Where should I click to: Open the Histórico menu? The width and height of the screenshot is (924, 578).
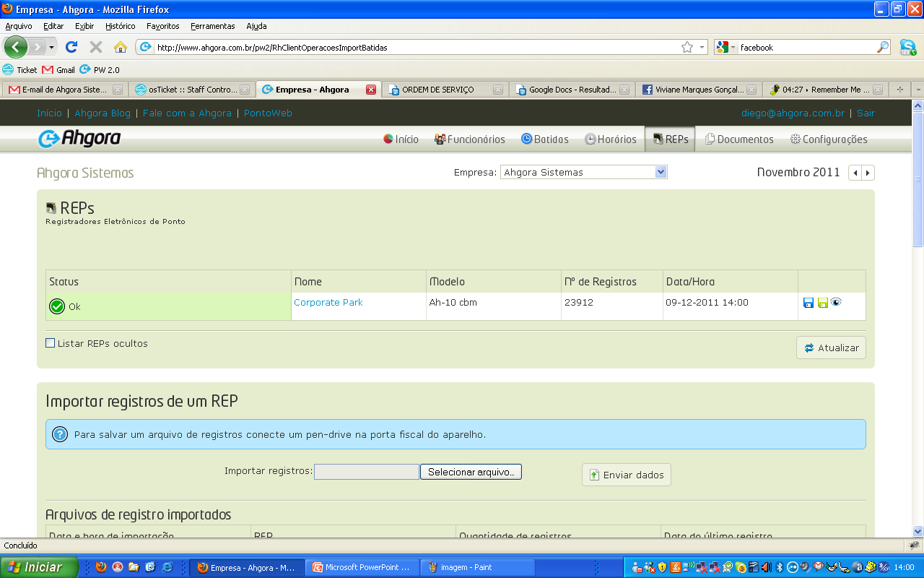[120, 26]
